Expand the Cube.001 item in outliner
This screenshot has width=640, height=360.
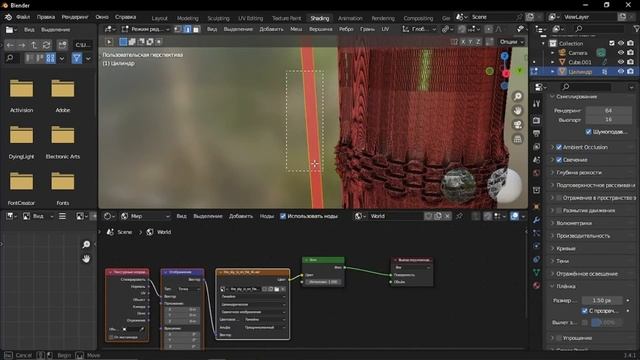click(x=552, y=62)
